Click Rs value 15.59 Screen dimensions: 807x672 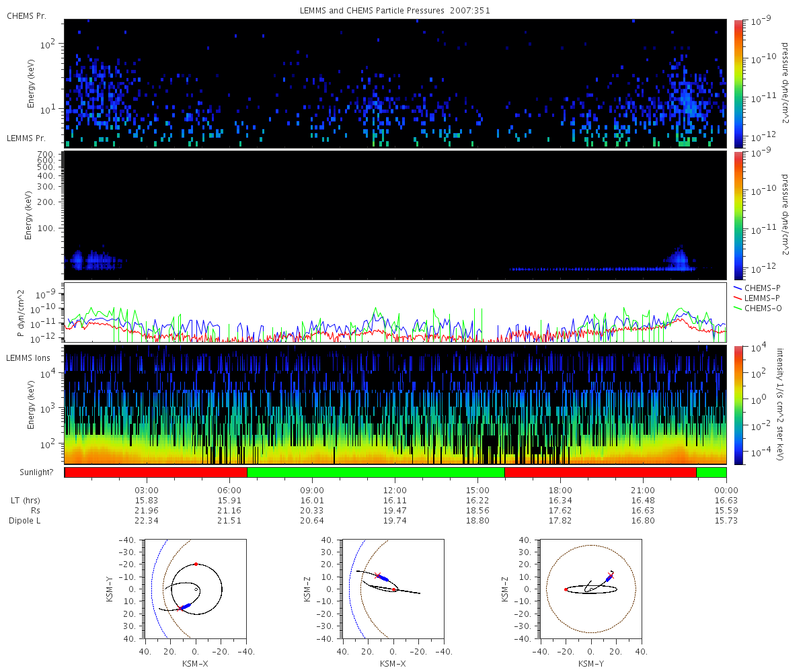point(726,511)
